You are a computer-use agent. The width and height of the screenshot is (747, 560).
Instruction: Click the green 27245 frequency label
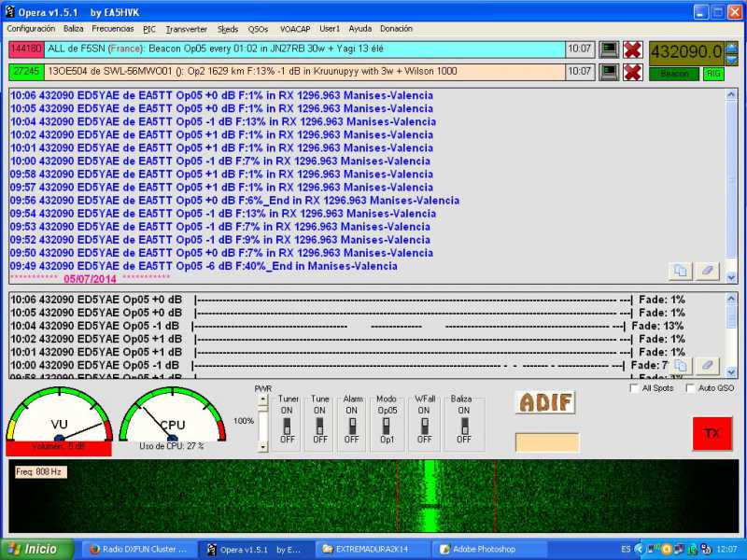[26, 72]
